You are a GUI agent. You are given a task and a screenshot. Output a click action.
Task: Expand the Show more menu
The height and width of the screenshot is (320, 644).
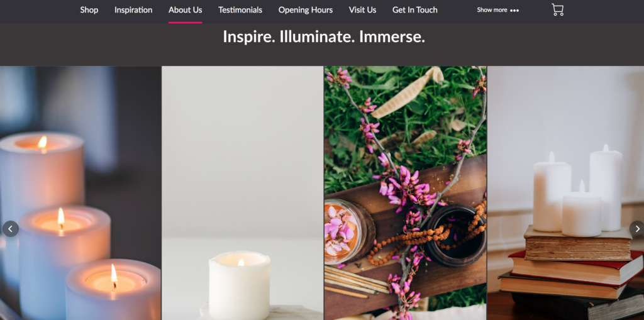(498, 10)
